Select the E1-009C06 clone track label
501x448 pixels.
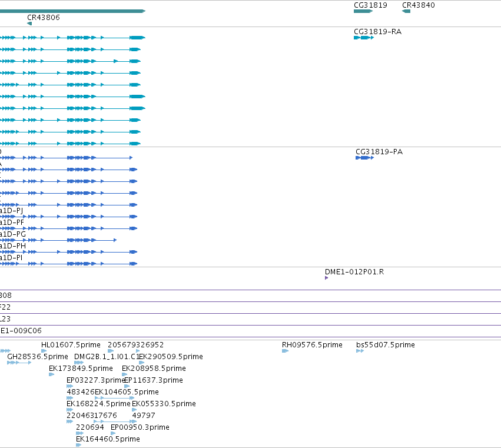tap(21, 331)
